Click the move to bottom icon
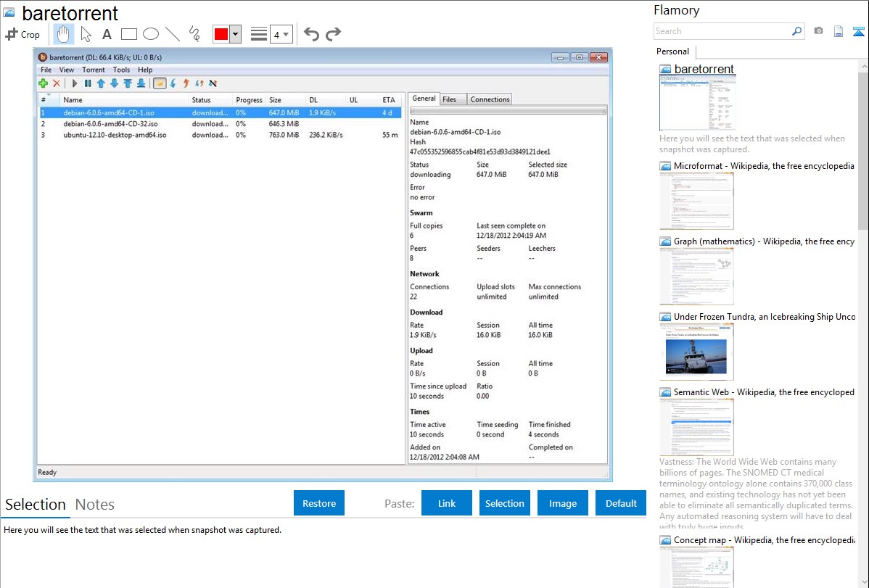This screenshot has width=869, height=588. (141, 83)
